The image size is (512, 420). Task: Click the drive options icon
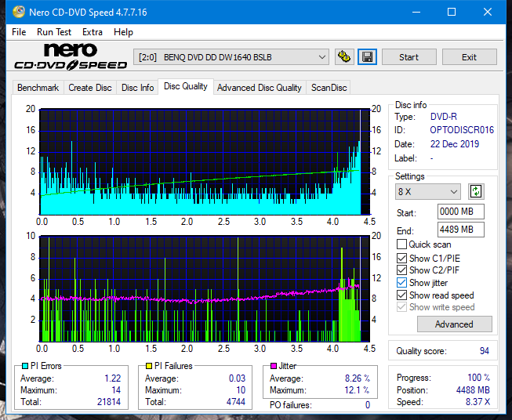344,57
